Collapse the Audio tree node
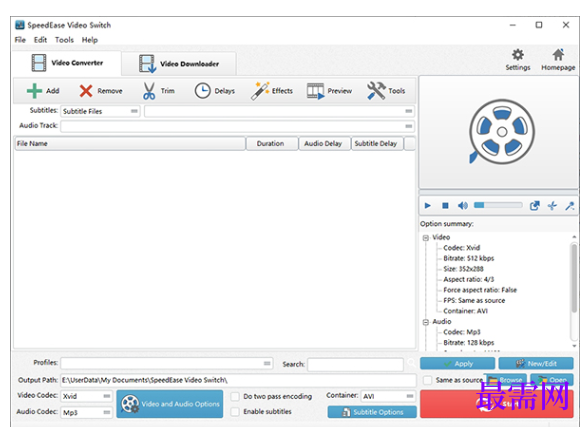Screen dimensions: 588x427 (426, 322)
